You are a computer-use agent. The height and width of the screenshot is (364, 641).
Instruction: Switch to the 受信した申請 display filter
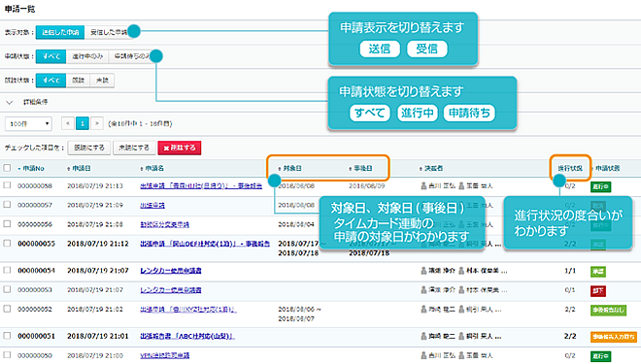(x=109, y=32)
